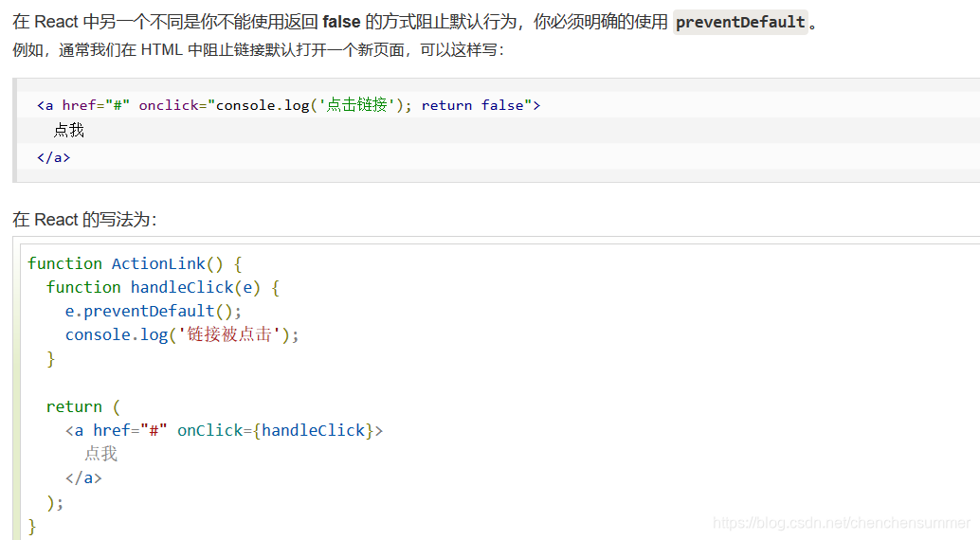The width and height of the screenshot is (980, 540).
Task: Click the line <a href="#" onClick={handleClick}>
Action: 224,431
